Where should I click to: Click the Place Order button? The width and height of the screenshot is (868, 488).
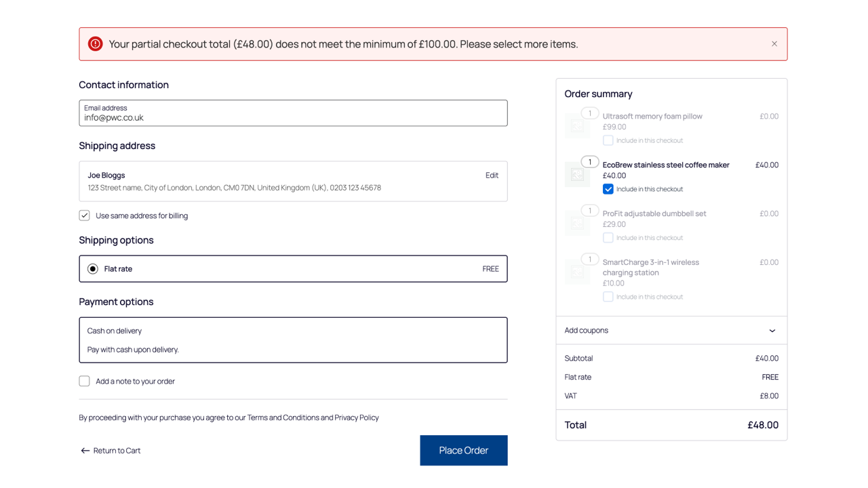463,450
